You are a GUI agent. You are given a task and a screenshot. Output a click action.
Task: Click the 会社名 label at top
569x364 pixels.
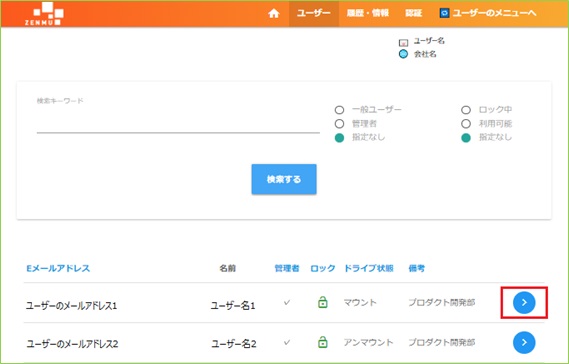pos(425,54)
